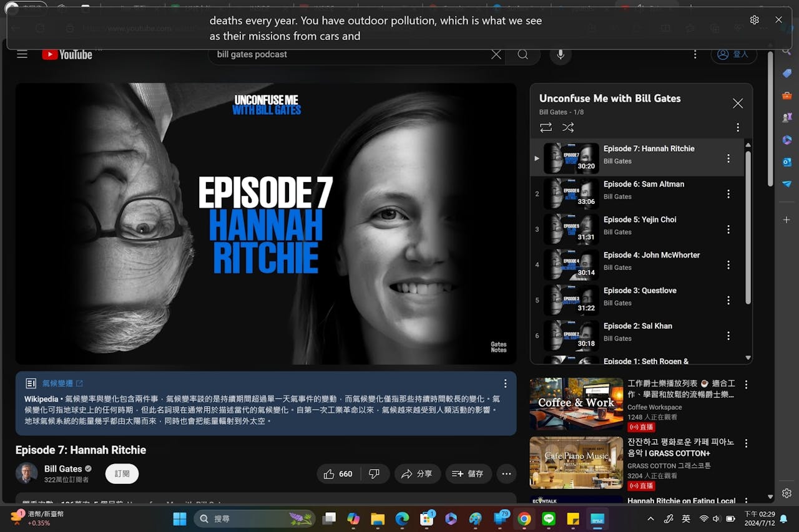Viewport: 799px width, 532px height.
Task: Open File Explorer from taskbar
Action: [x=378, y=518]
